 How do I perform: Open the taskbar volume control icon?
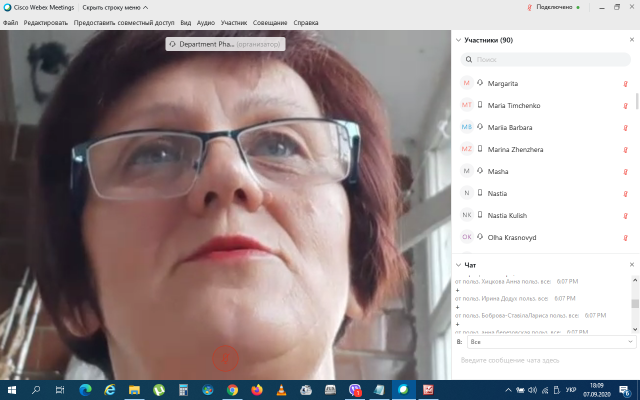point(532,390)
